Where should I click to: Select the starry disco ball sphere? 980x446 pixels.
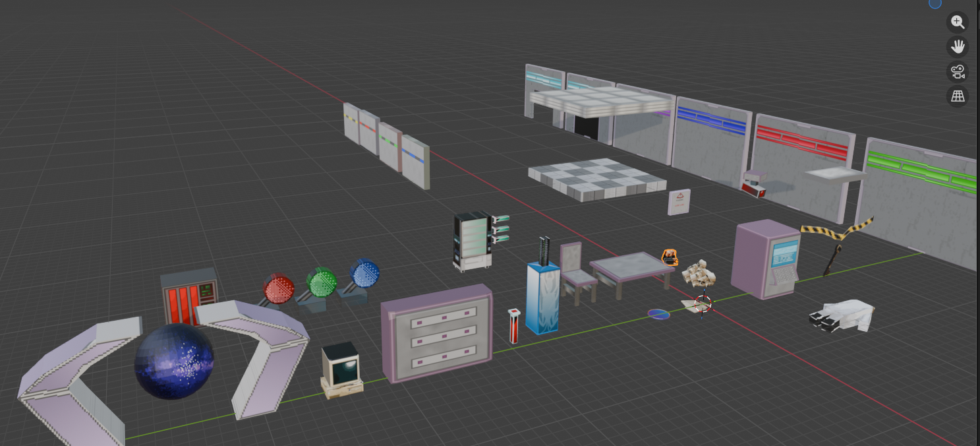click(x=174, y=362)
